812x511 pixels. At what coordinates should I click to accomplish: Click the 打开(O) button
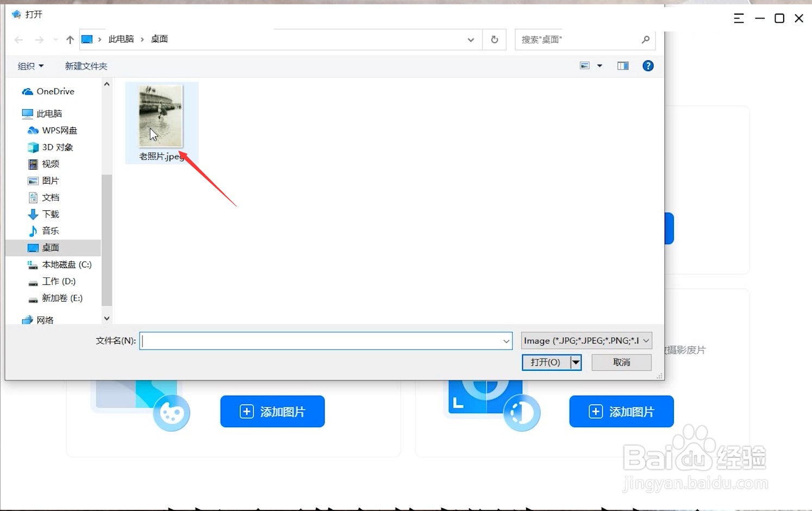pos(546,362)
